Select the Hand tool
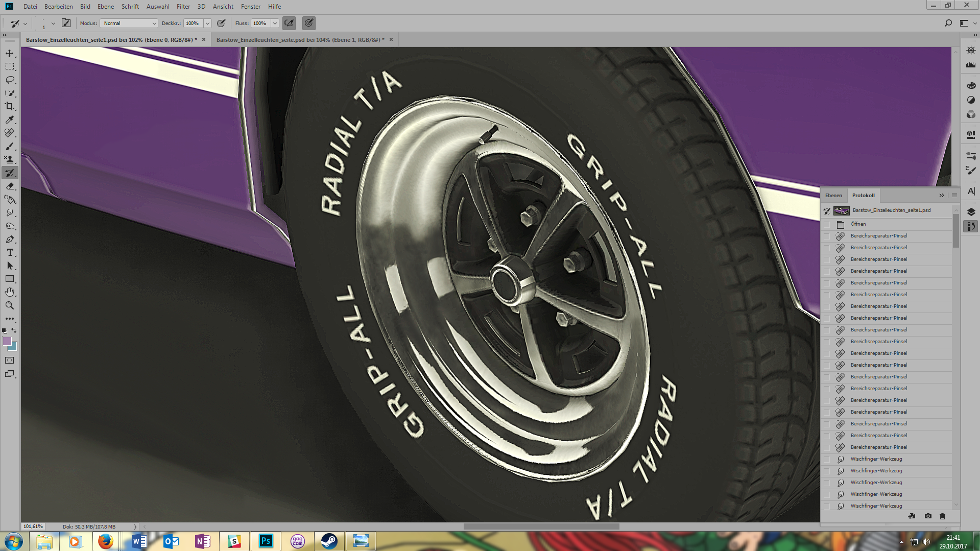 tap(10, 292)
